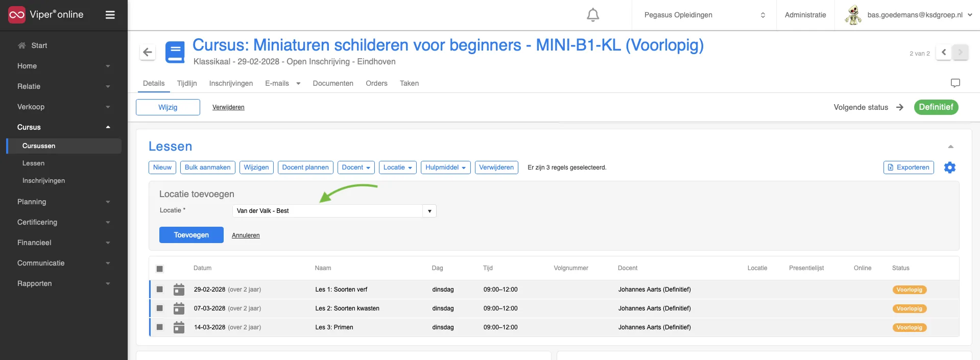This screenshot has height=360, width=980.
Task: Confirm location with the Toevoegen button
Action: 192,235
